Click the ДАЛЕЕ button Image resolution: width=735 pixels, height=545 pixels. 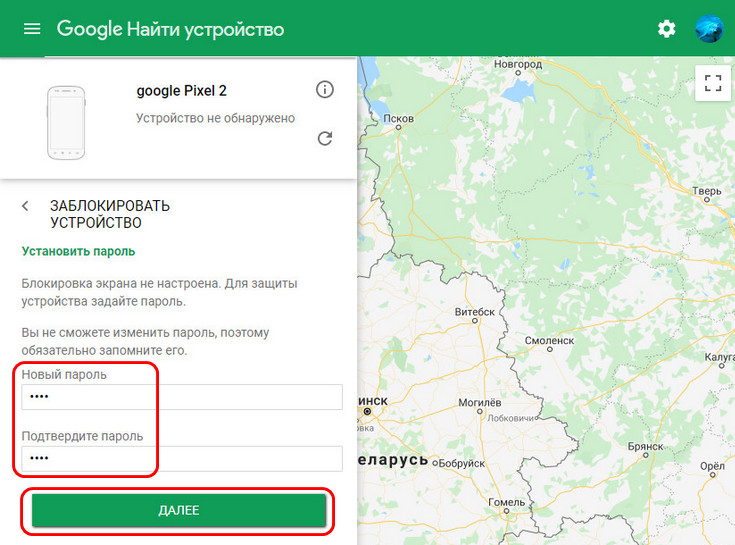tap(179, 510)
